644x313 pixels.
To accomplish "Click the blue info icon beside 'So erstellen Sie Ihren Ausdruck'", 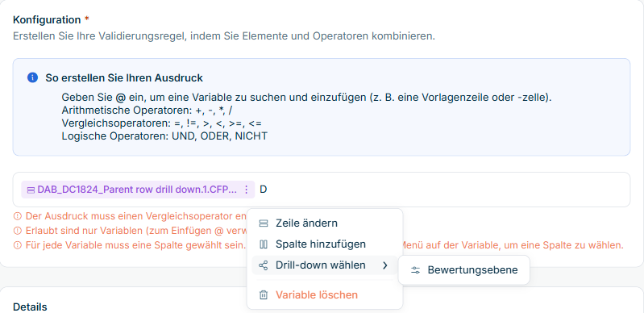I will 32,77.
